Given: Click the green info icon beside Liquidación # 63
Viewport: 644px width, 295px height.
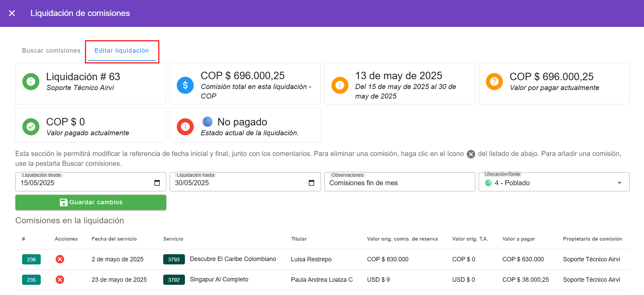Looking at the screenshot, I should coord(31,82).
